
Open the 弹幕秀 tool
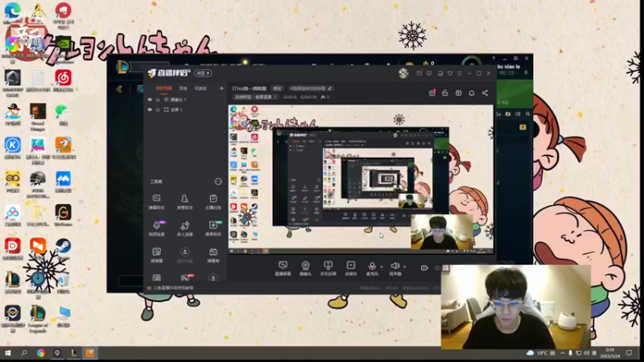coord(213,255)
